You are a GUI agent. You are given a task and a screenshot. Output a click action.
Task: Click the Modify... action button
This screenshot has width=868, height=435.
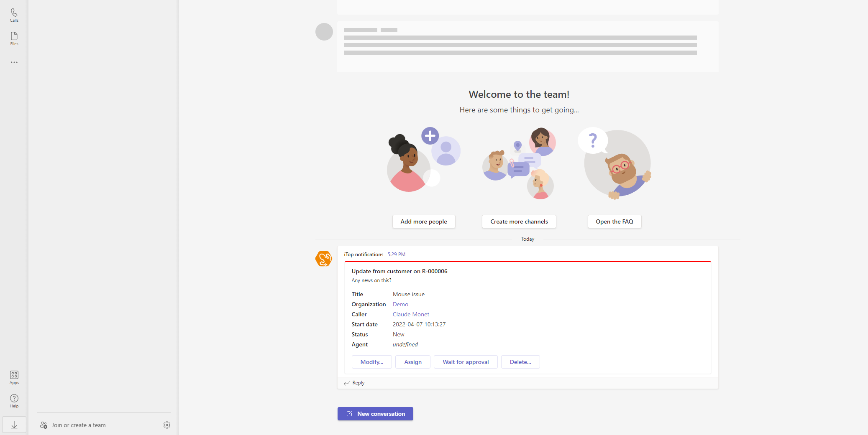point(371,362)
